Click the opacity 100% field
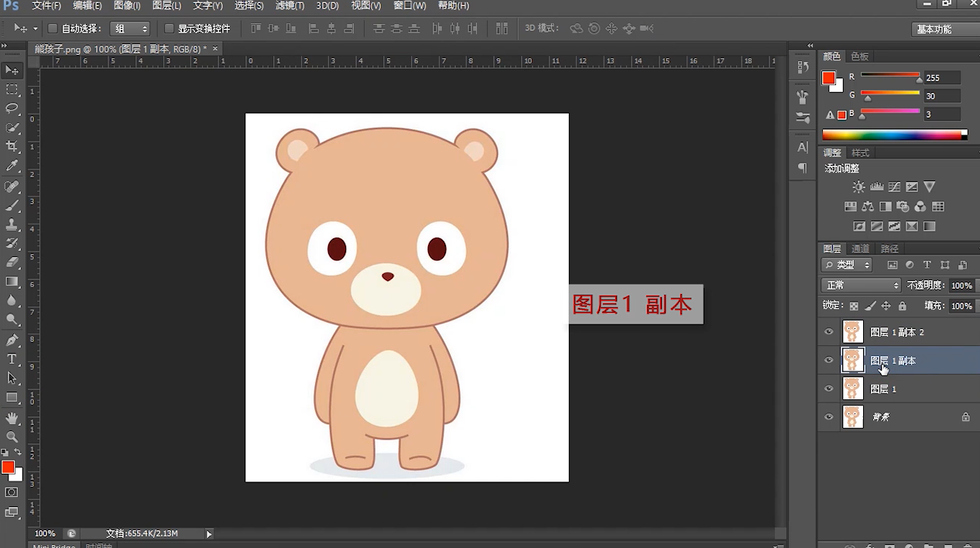This screenshot has width=980, height=548. [x=962, y=286]
